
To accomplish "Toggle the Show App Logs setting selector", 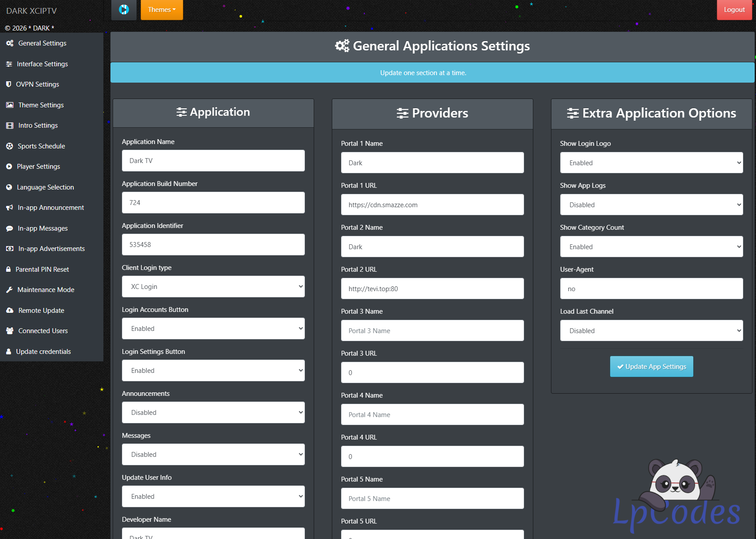I will (651, 205).
